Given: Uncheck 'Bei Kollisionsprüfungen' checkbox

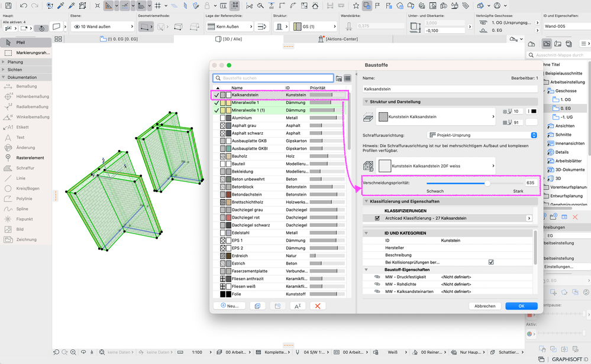Looking at the screenshot, I should coord(491,262).
